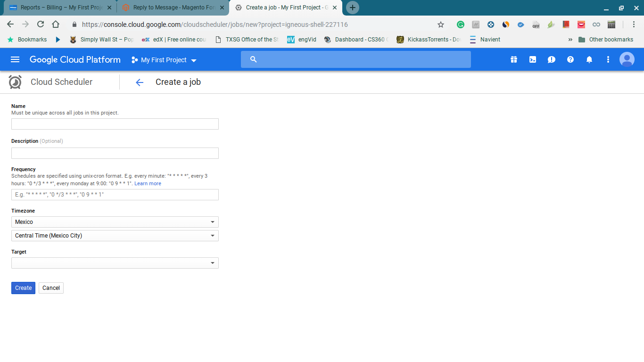The height and width of the screenshot is (362, 644).
Task: Click the back arrow beside Create a job
Action: click(x=140, y=82)
